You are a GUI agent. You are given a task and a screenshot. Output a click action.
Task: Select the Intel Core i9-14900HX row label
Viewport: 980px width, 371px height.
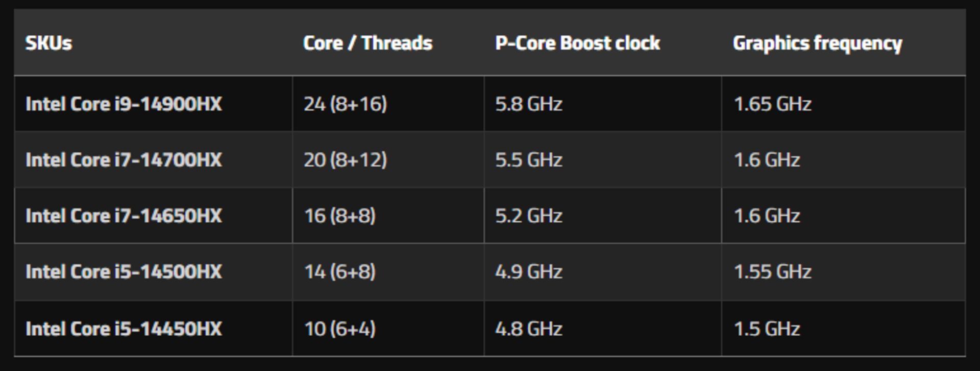click(124, 104)
